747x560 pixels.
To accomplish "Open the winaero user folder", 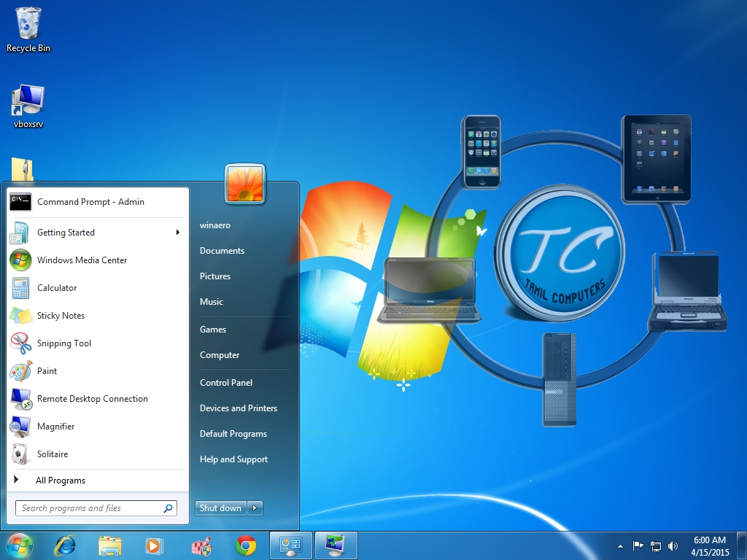I will coord(215,225).
